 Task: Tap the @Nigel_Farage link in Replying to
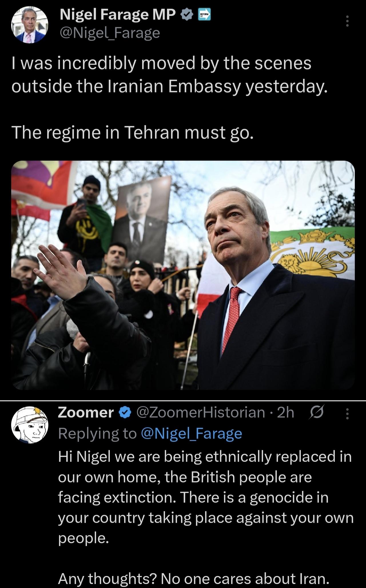[192, 434]
